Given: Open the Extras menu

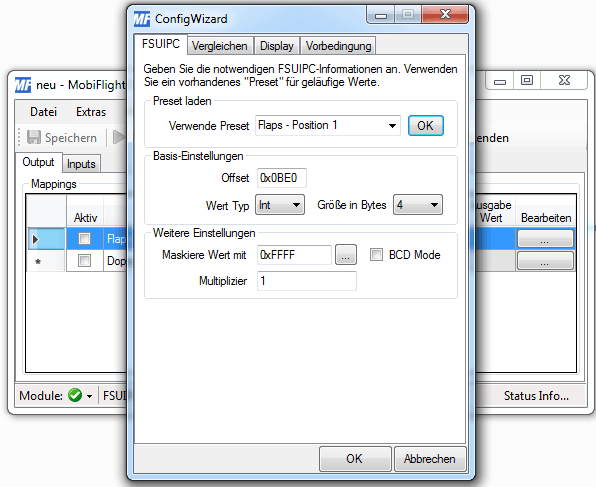Looking at the screenshot, I should [91, 112].
